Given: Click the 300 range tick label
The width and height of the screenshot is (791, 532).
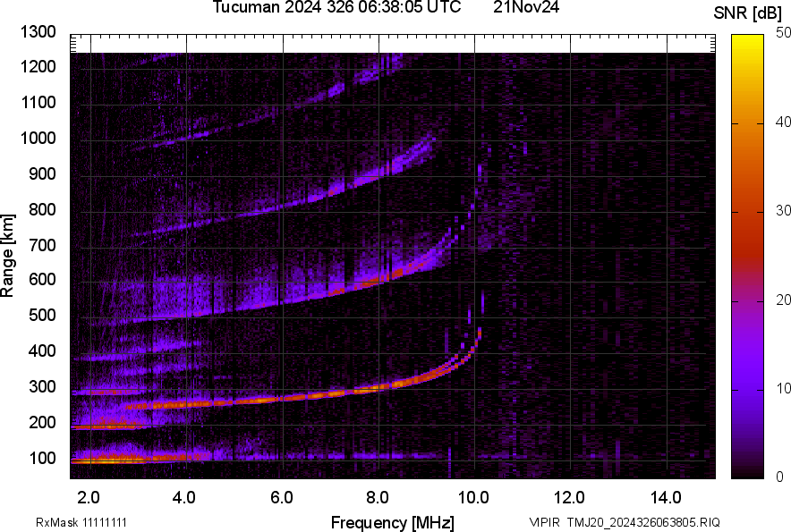Looking at the screenshot, I should point(42,387).
